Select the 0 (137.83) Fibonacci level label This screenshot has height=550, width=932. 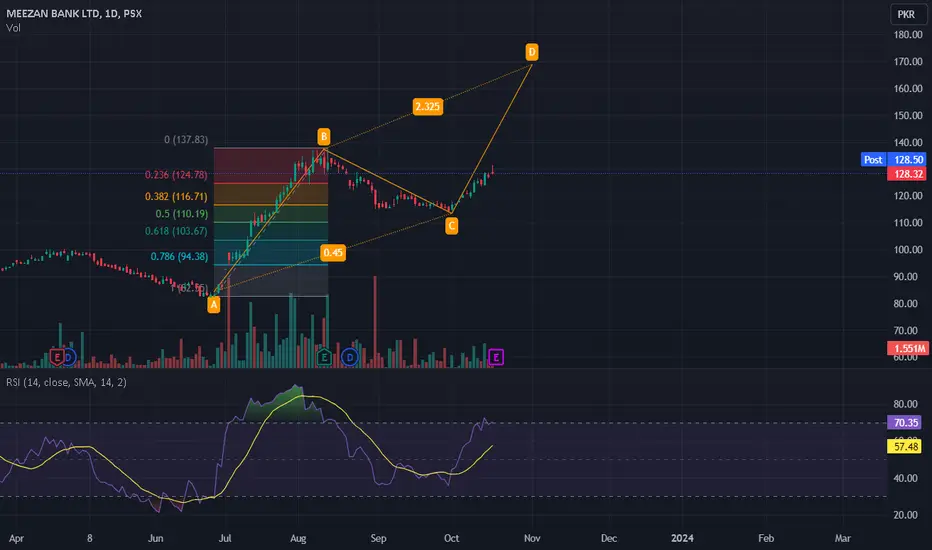pos(186,140)
